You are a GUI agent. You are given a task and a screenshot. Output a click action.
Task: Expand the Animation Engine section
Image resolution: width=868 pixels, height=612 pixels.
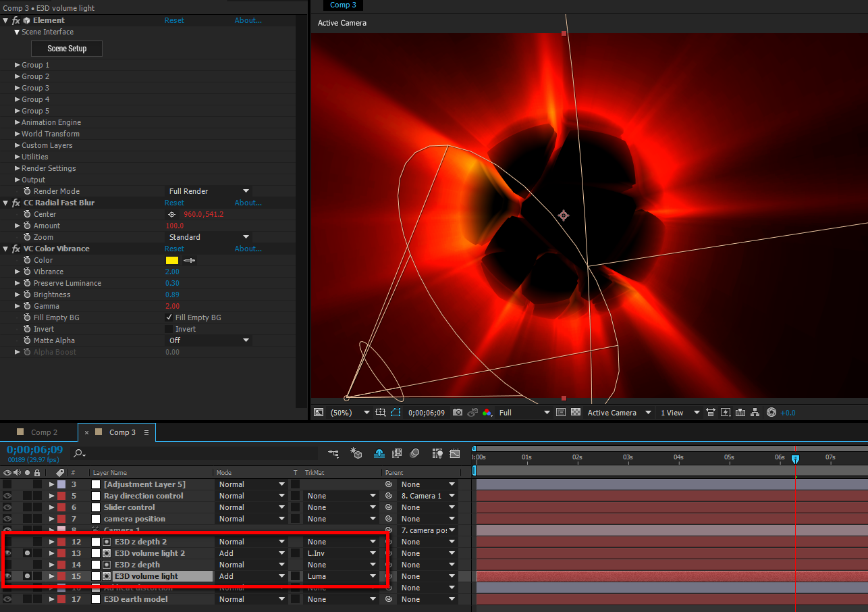point(18,122)
